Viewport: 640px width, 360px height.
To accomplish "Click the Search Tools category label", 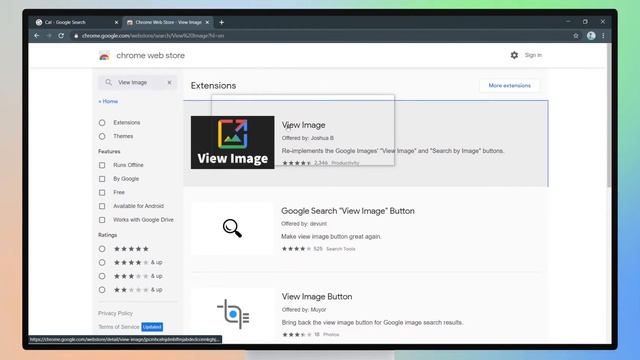I will (x=341, y=249).
